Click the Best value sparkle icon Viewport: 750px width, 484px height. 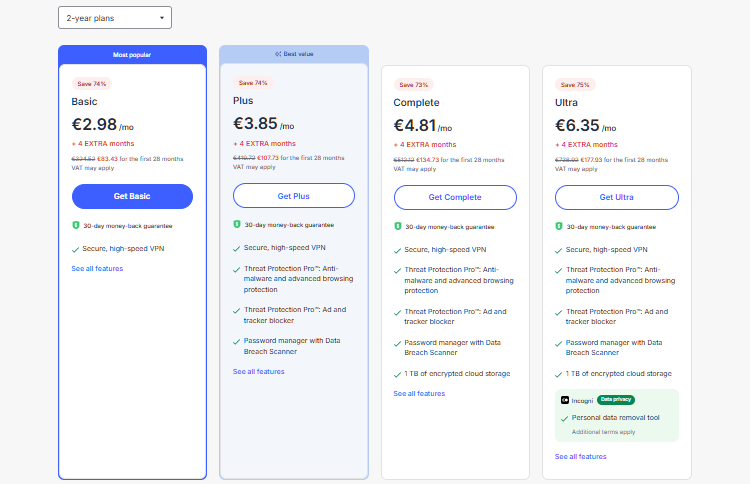[278, 54]
